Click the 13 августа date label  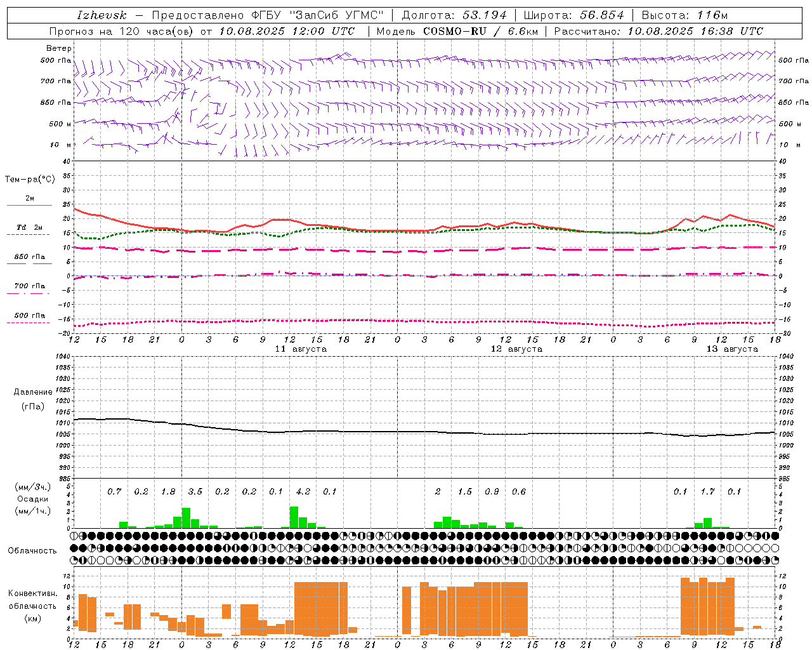coord(732,349)
